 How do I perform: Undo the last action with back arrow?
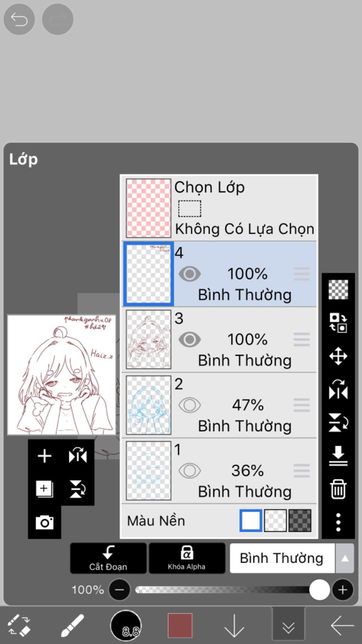[x=19, y=19]
